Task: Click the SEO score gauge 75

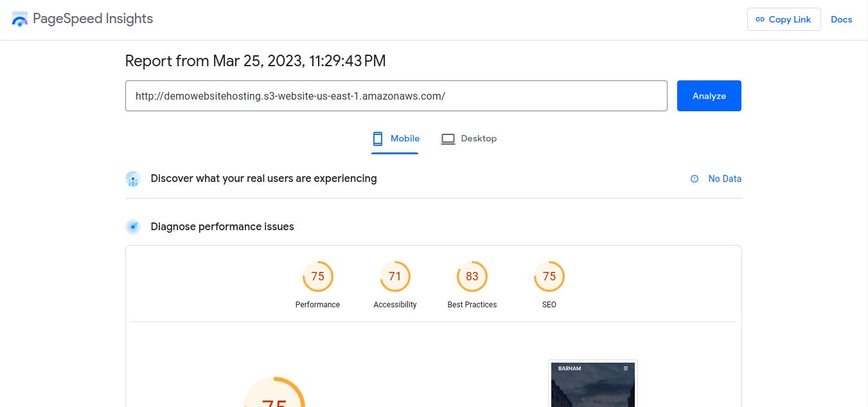Action: (549, 276)
